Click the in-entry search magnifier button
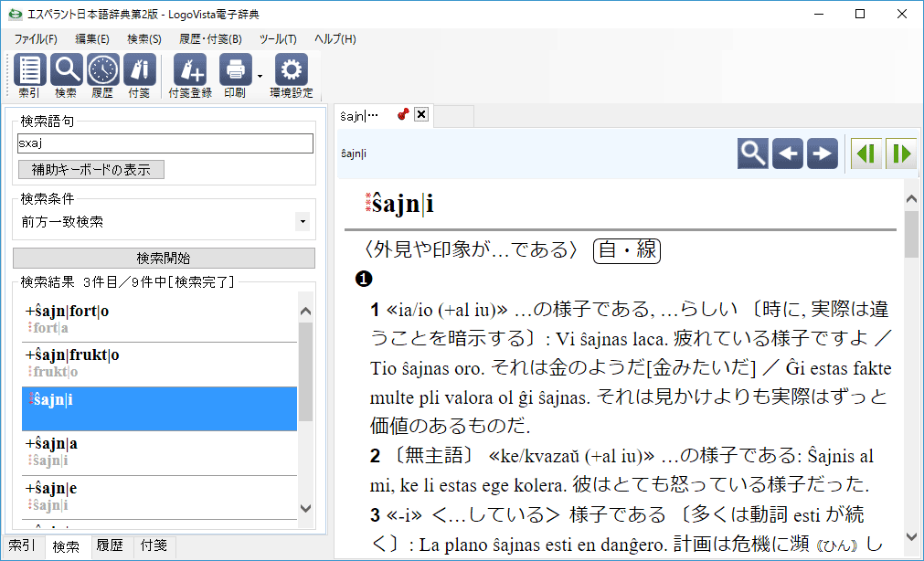Viewport: 924px width, 561px height. (x=753, y=153)
